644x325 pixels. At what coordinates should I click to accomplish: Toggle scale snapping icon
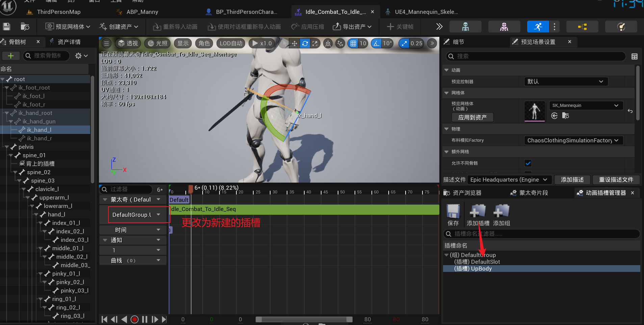404,43
